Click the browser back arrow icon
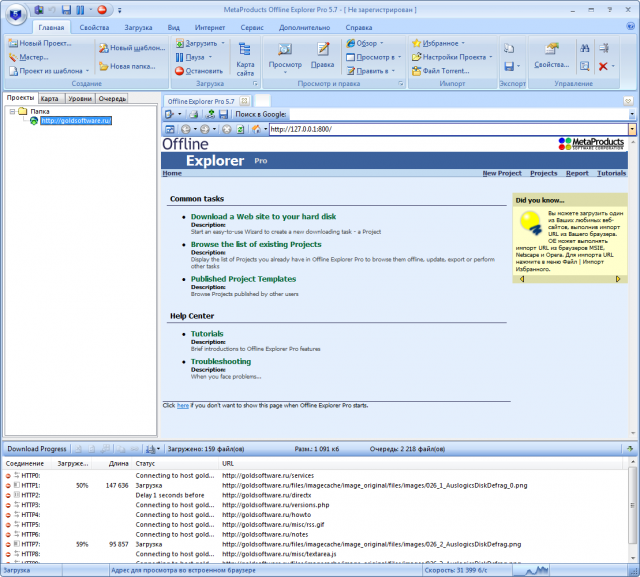Viewport: 640px width, 577px height. pos(185,129)
